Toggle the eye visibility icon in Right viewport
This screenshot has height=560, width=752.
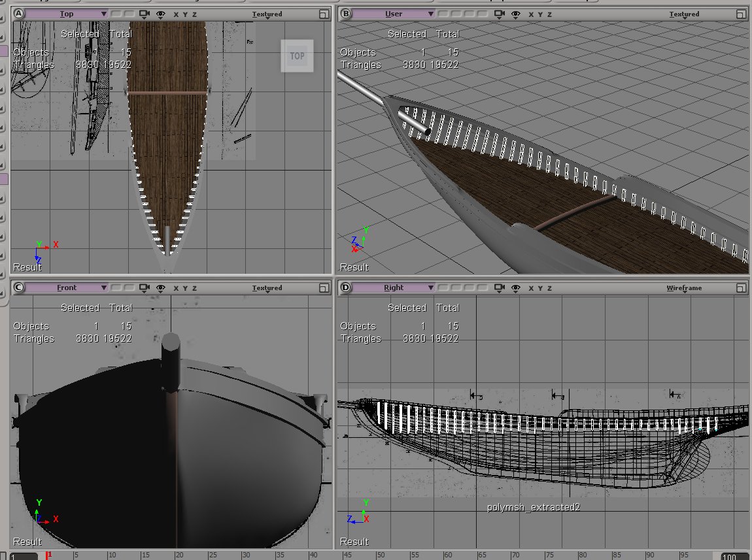(516, 288)
